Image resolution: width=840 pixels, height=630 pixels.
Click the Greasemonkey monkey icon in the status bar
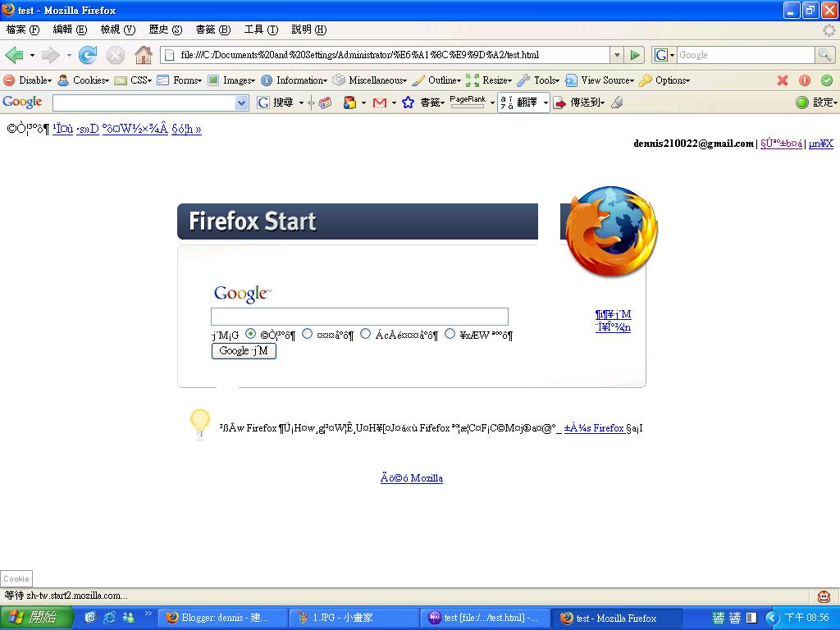824,596
